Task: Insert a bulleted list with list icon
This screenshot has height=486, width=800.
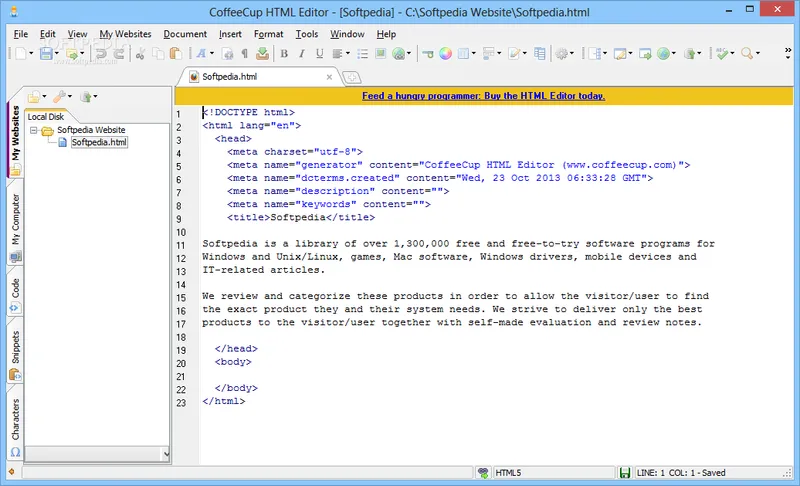Action: (x=363, y=53)
